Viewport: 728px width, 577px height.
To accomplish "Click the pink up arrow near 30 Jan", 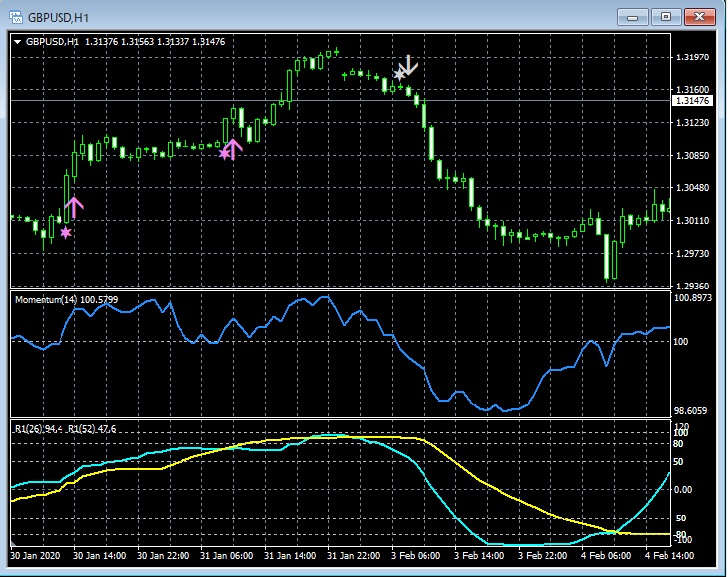I will [x=74, y=207].
